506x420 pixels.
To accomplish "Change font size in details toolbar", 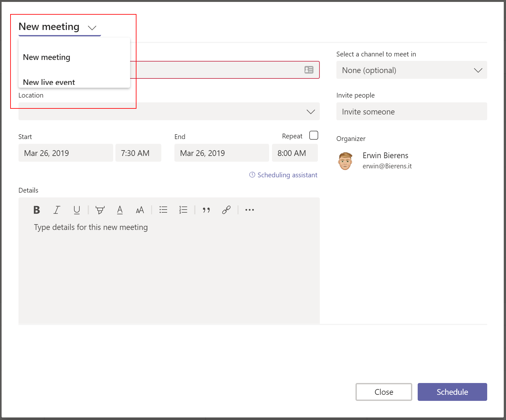I will [140, 210].
